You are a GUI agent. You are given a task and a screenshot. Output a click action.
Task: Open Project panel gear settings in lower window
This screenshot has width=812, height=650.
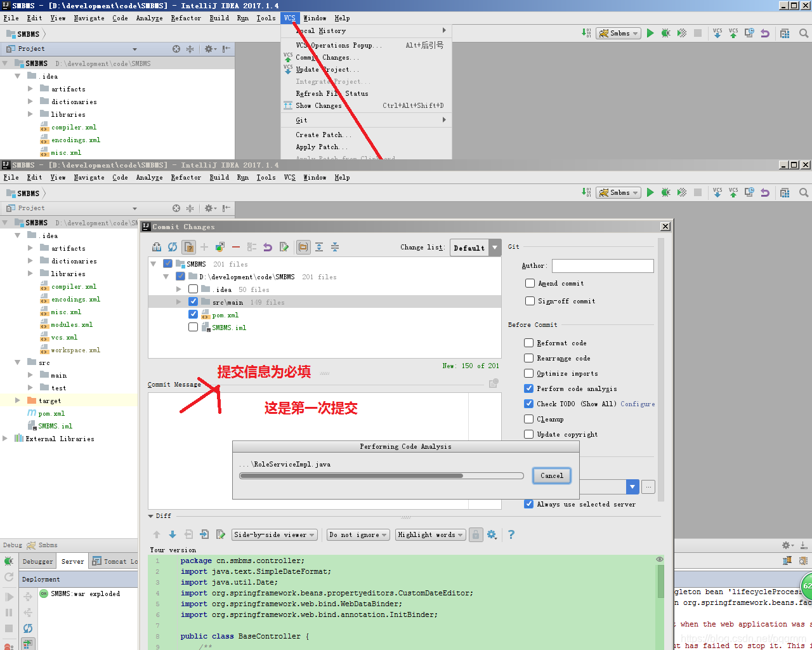coord(210,208)
